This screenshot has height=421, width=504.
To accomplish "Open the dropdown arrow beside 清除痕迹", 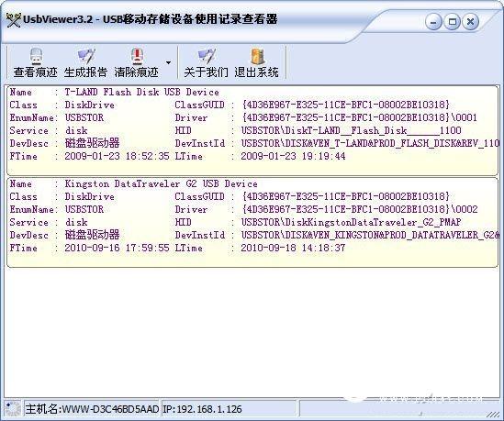I will (168, 62).
